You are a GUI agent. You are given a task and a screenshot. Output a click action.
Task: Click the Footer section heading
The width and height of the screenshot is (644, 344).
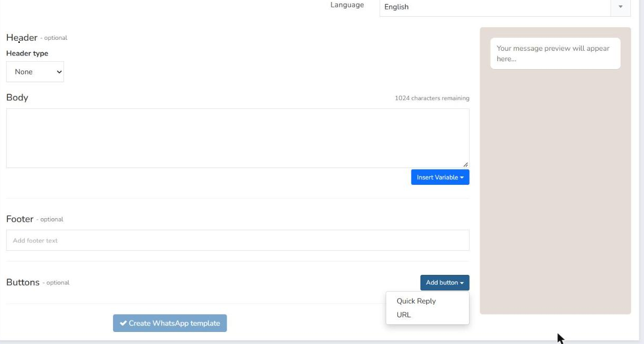pos(20,219)
